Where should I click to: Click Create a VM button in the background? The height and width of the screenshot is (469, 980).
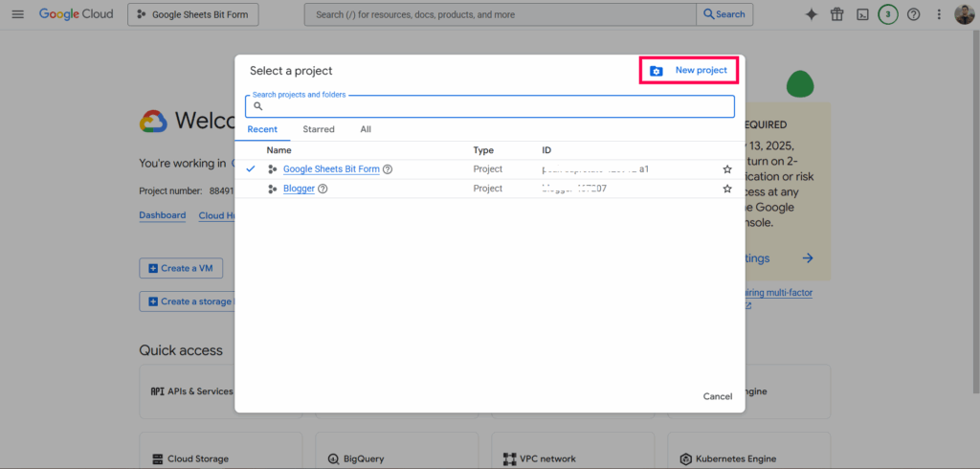point(181,268)
